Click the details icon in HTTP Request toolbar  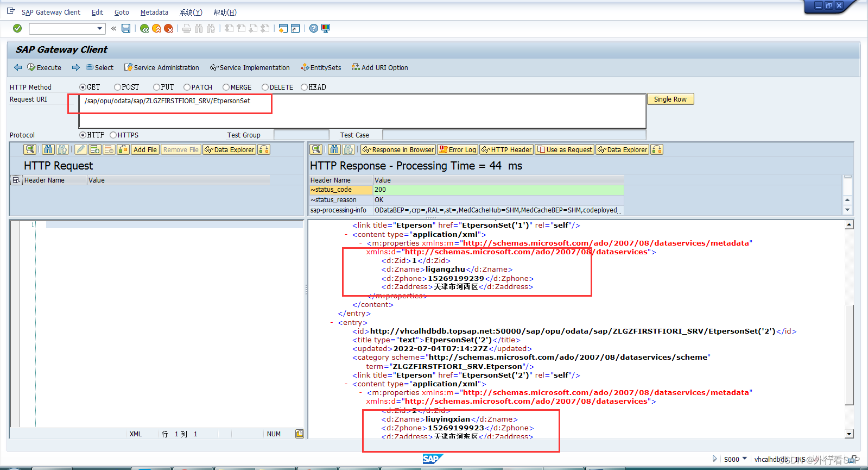[30, 149]
